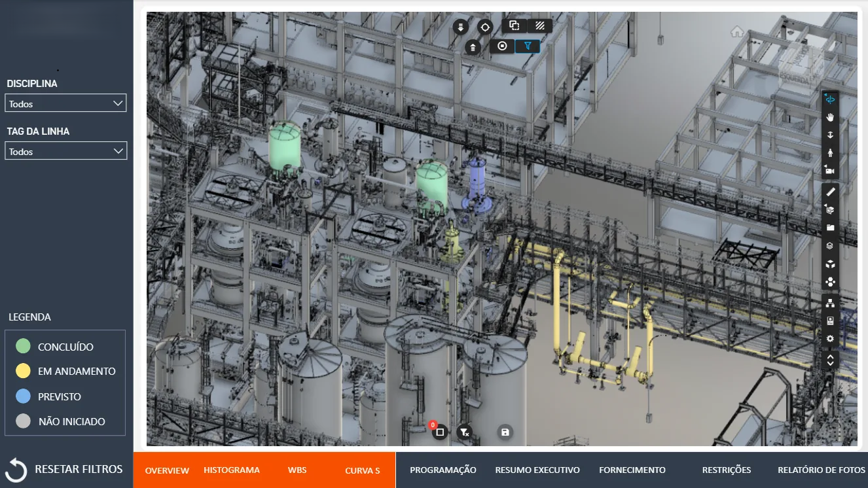Image resolution: width=868 pixels, height=488 pixels.
Task: Click the crosshair focus target button
Action: click(x=484, y=27)
